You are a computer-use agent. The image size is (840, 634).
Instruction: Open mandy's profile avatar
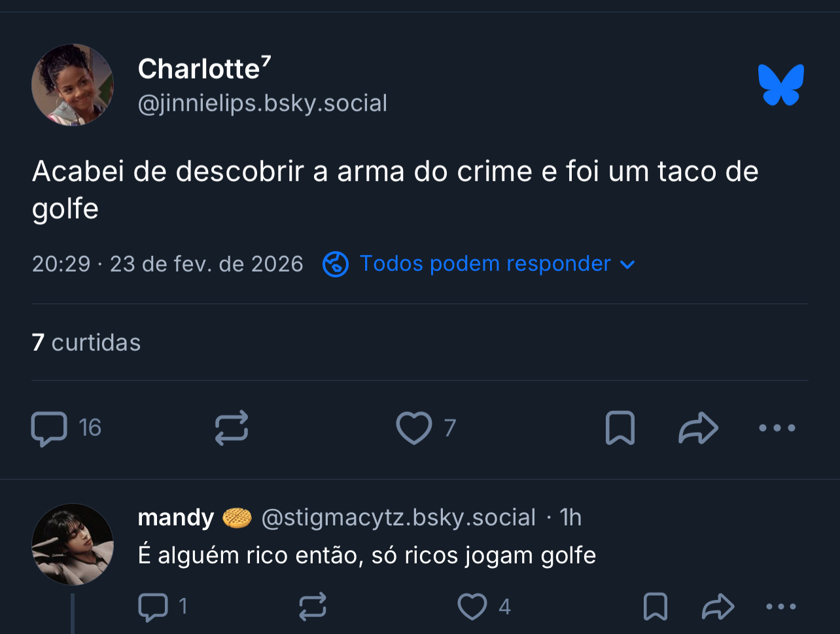tap(73, 544)
